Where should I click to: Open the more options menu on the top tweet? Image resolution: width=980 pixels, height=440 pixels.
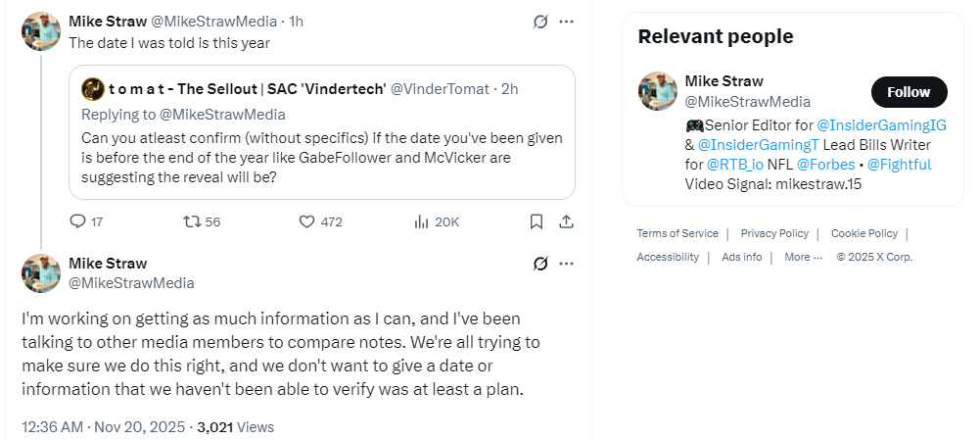566,22
